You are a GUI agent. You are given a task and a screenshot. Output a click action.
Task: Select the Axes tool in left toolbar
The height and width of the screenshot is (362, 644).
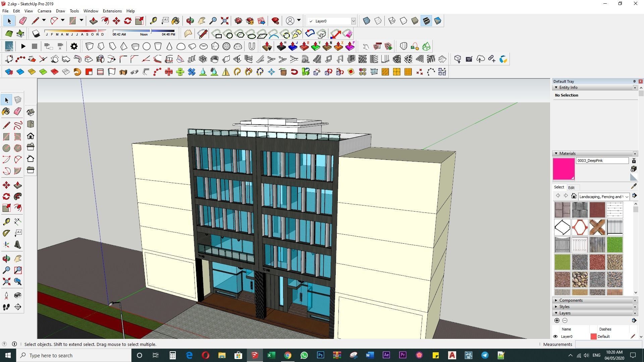click(6, 245)
